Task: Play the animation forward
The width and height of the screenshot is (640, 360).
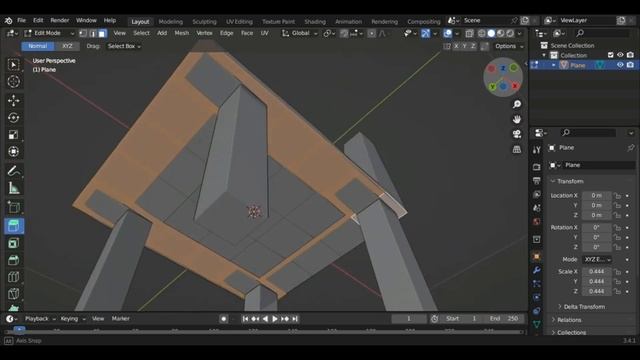Action: (x=275, y=319)
